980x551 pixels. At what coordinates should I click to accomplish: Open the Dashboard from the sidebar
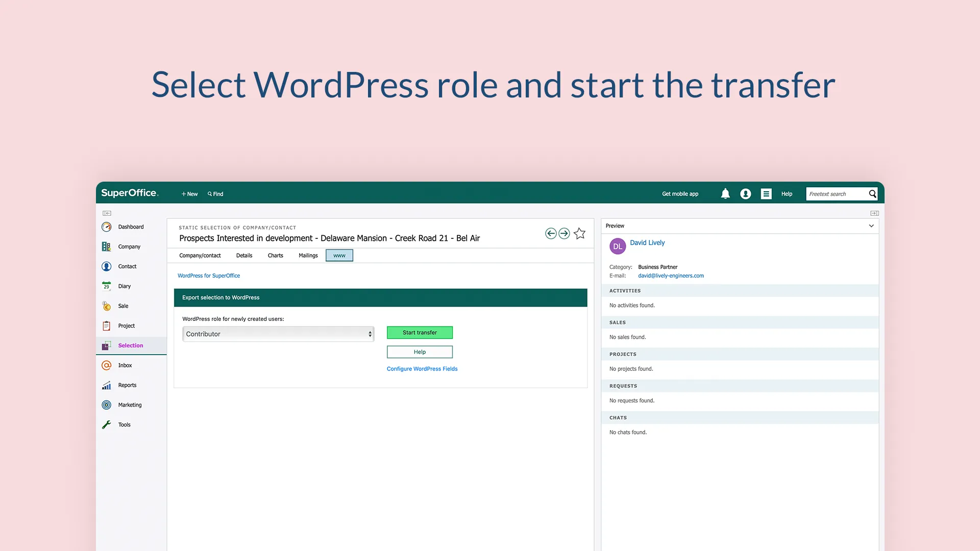coord(131,227)
